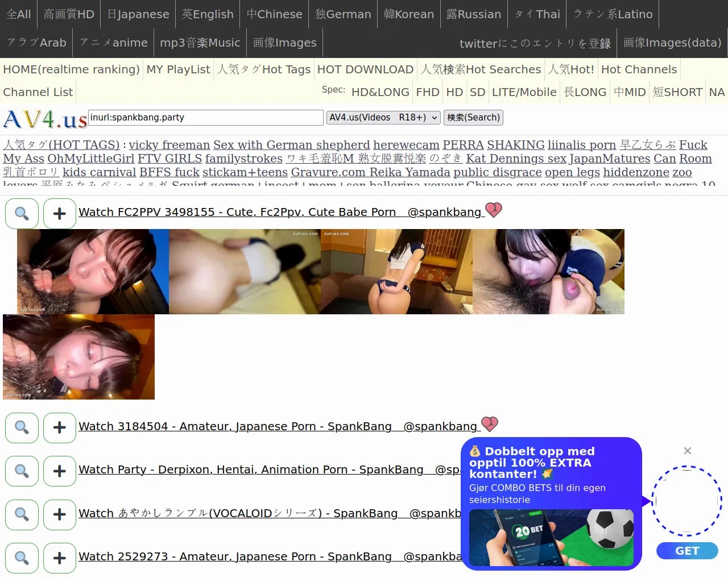
Task: Click the broken heart icon after Watch 3184504
Action: (490, 424)
